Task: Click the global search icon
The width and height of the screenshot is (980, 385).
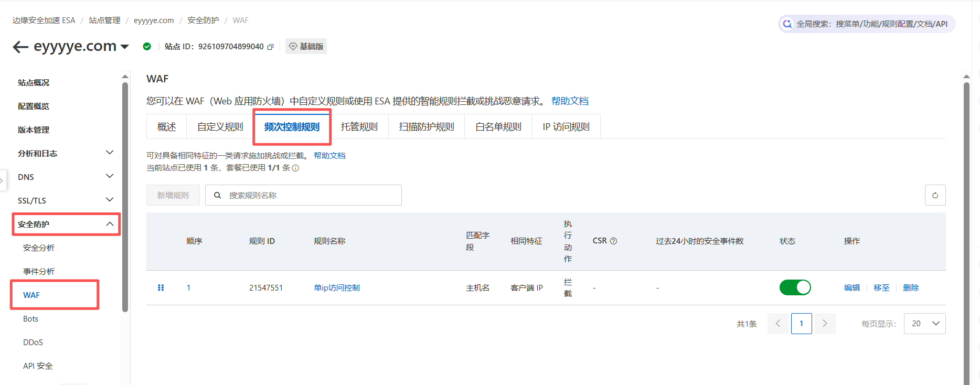Action: click(x=787, y=24)
